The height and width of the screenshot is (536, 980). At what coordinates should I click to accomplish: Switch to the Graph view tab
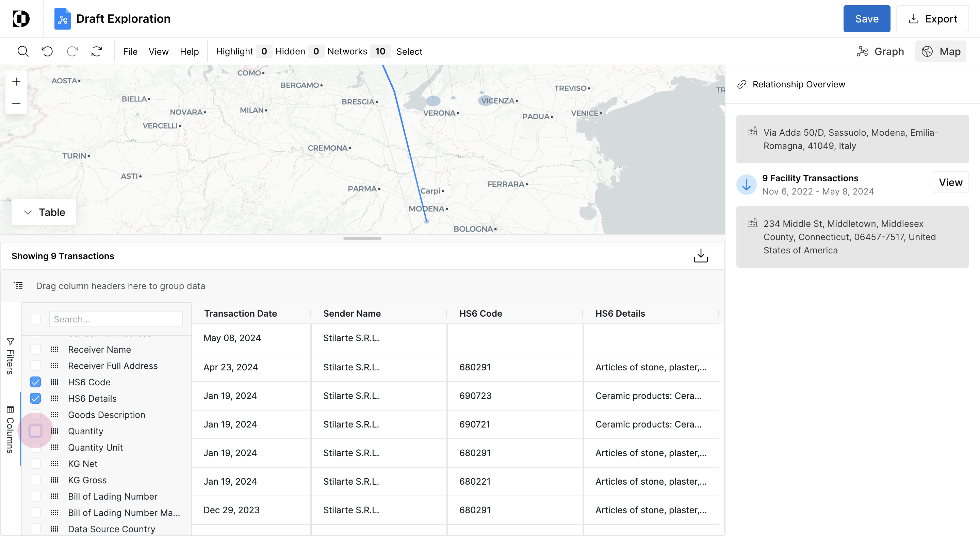click(880, 51)
